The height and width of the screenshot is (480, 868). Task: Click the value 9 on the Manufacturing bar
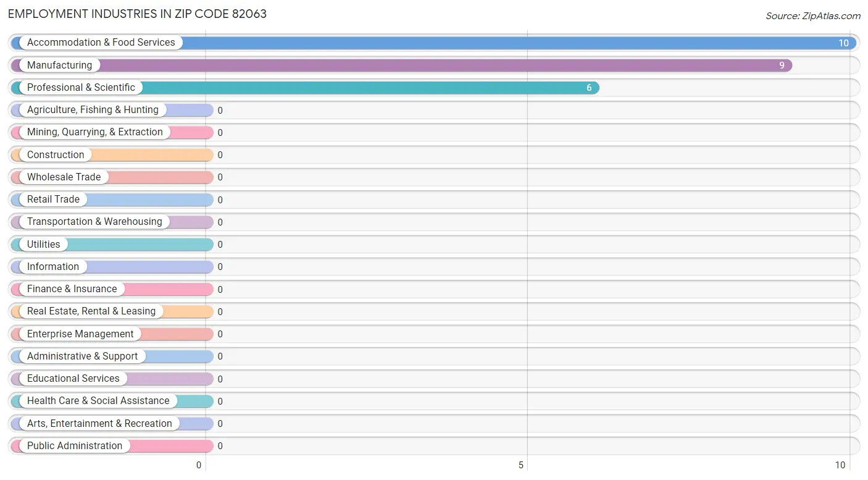pyautogui.click(x=782, y=65)
